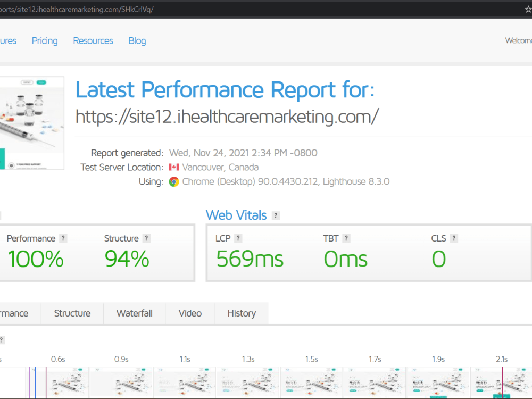Select the 0.9s filmstrip frame
This screenshot has height=399, width=532.
point(121,383)
